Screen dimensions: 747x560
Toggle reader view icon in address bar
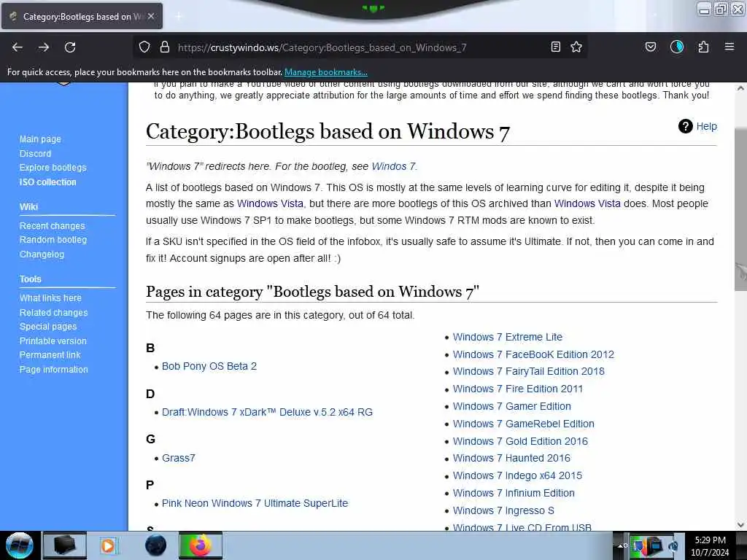pyautogui.click(x=555, y=47)
